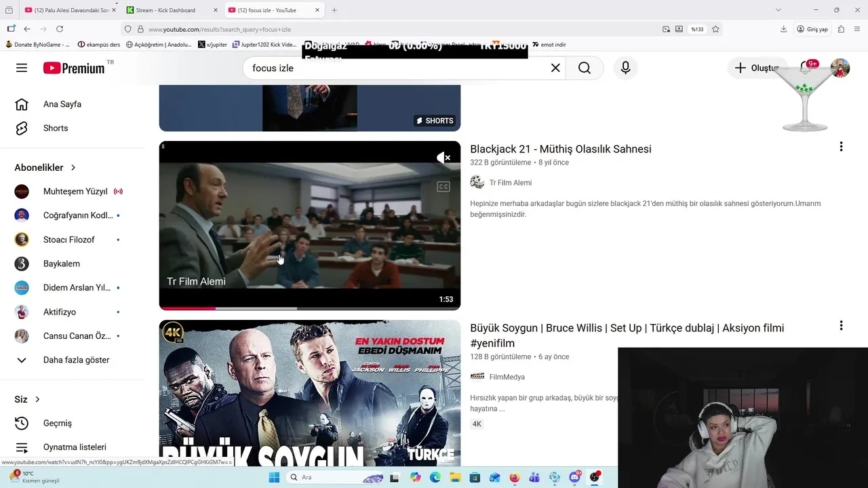Screen dimensions: 868x488
Task: Reload the current page
Action: 60,29
